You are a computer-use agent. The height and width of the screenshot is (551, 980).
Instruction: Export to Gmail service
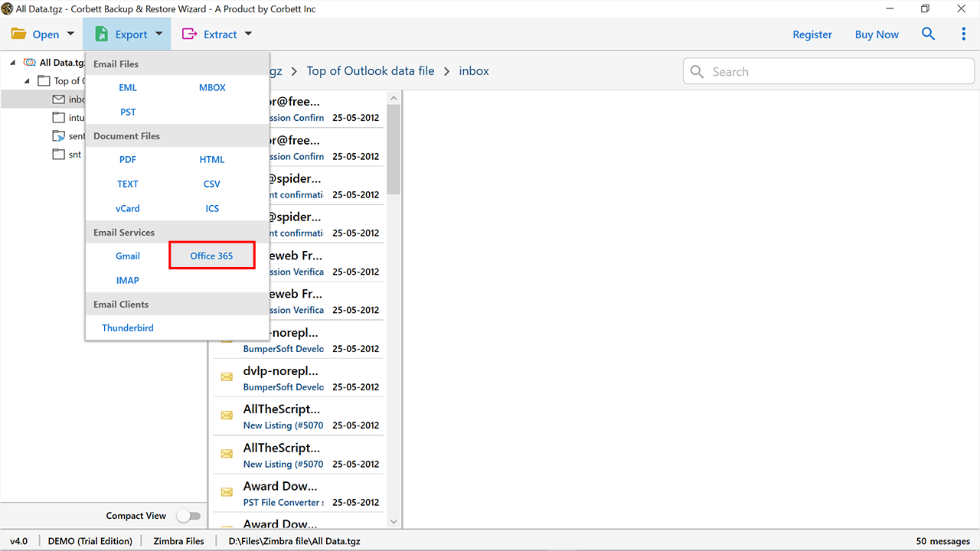(x=128, y=256)
